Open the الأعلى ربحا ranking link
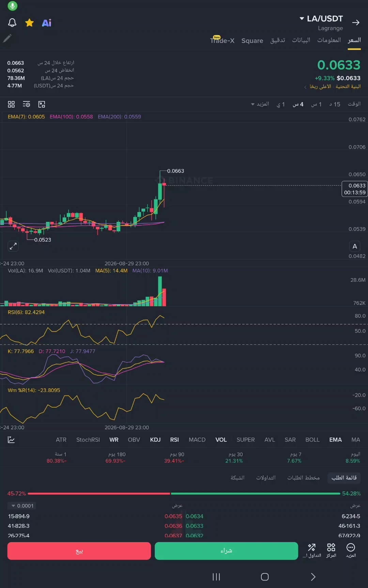The image size is (368, 588). [x=320, y=86]
